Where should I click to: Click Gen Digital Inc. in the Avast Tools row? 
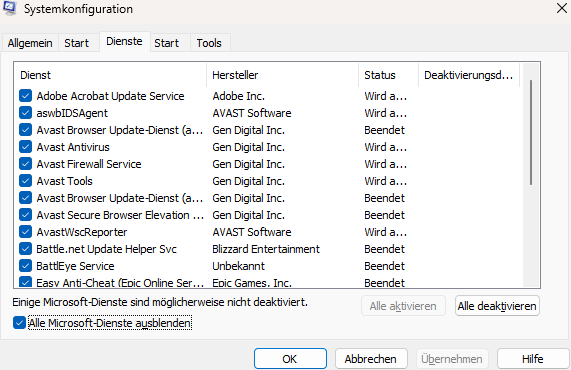point(248,181)
